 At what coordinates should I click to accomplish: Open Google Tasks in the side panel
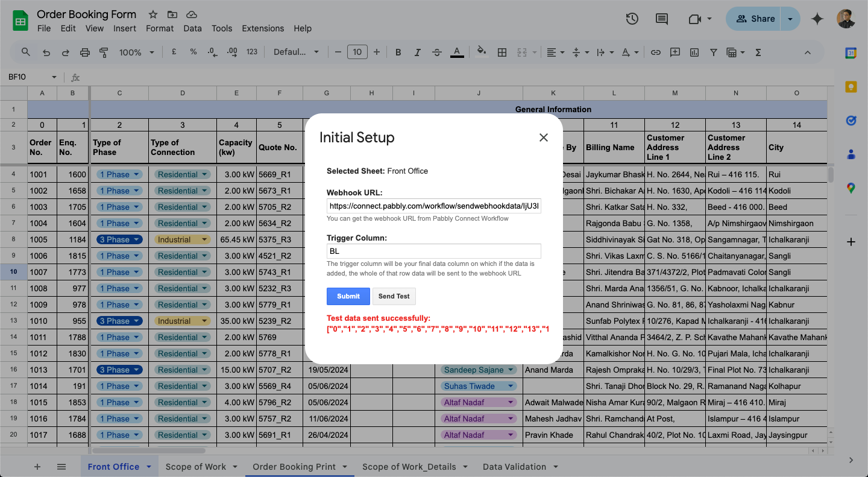[851, 121]
